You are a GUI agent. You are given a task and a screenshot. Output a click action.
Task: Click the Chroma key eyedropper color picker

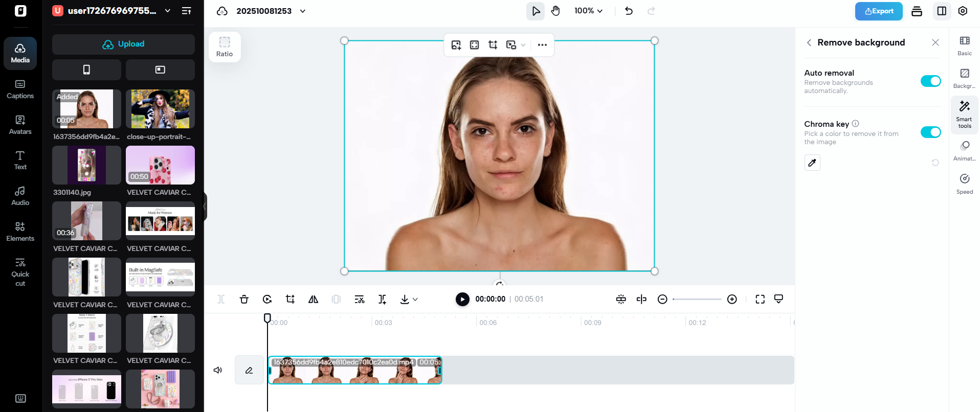click(812, 163)
